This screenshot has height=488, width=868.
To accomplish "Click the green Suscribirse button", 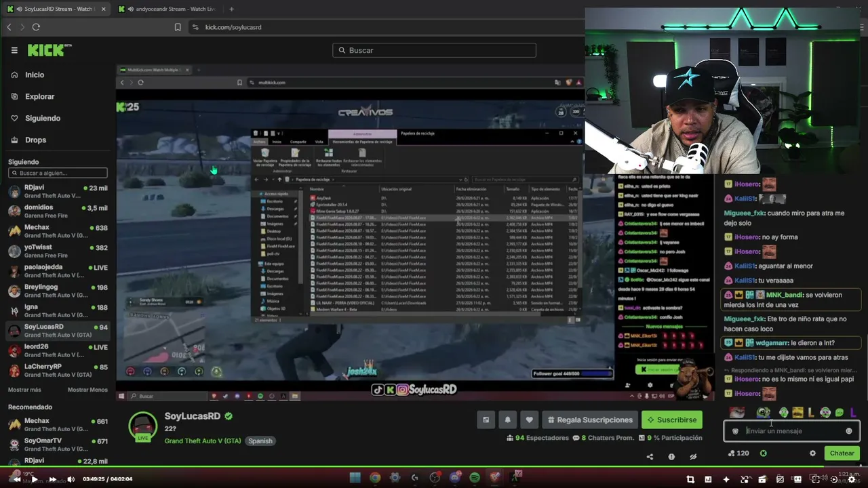I will (672, 420).
